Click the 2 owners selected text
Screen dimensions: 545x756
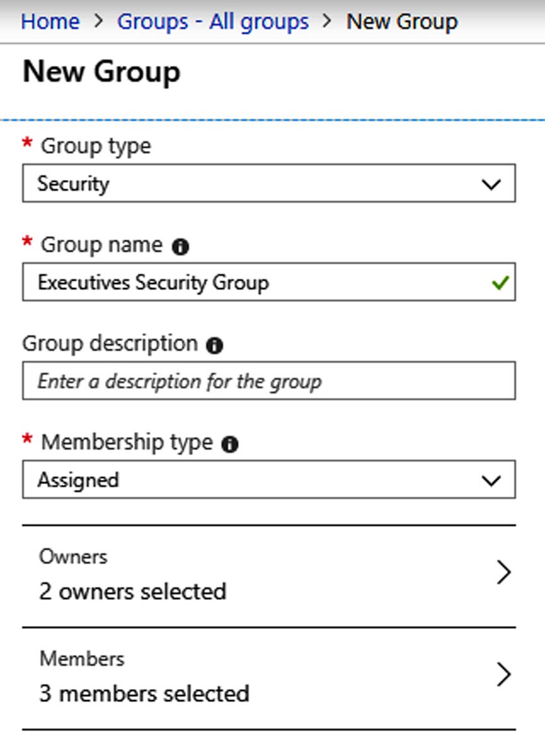(133, 592)
